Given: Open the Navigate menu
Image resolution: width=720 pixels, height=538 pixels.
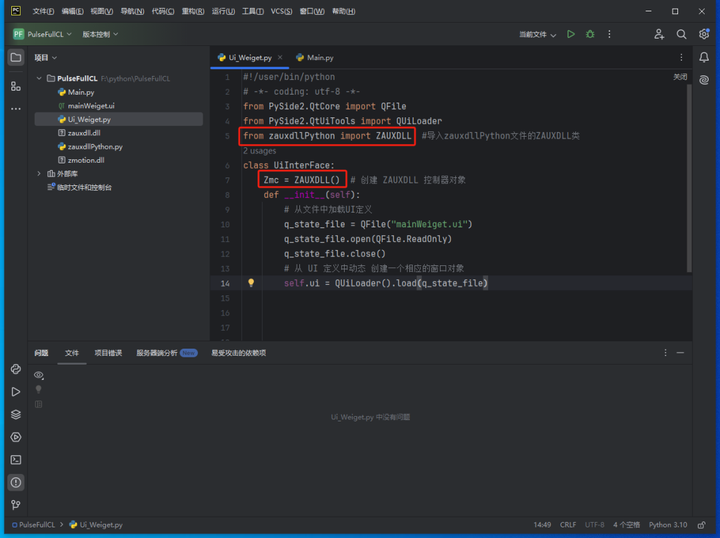Looking at the screenshot, I should 132,11.
